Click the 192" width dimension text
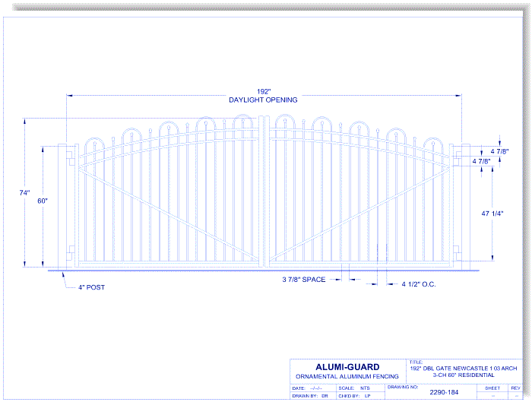This screenshot has height=418, width=532. (264, 92)
